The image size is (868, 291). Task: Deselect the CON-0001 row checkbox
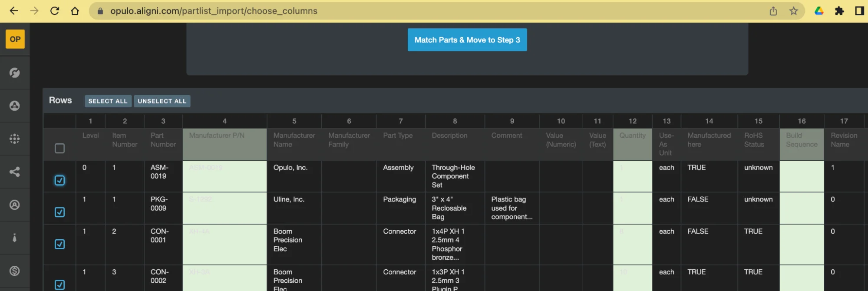[x=59, y=244]
